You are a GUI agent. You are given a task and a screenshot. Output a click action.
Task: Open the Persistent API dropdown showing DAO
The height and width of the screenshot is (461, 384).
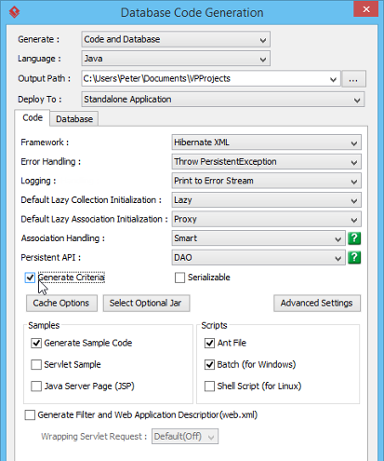click(x=259, y=258)
